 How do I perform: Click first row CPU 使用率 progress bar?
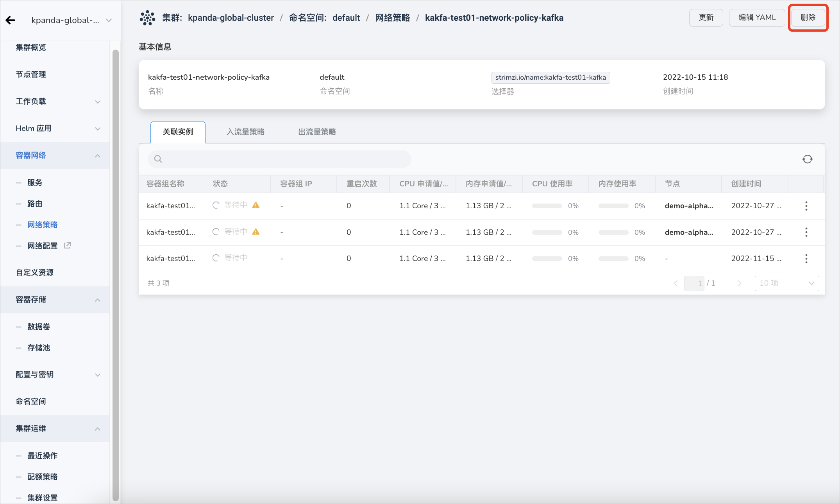click(x=547, y=206)
